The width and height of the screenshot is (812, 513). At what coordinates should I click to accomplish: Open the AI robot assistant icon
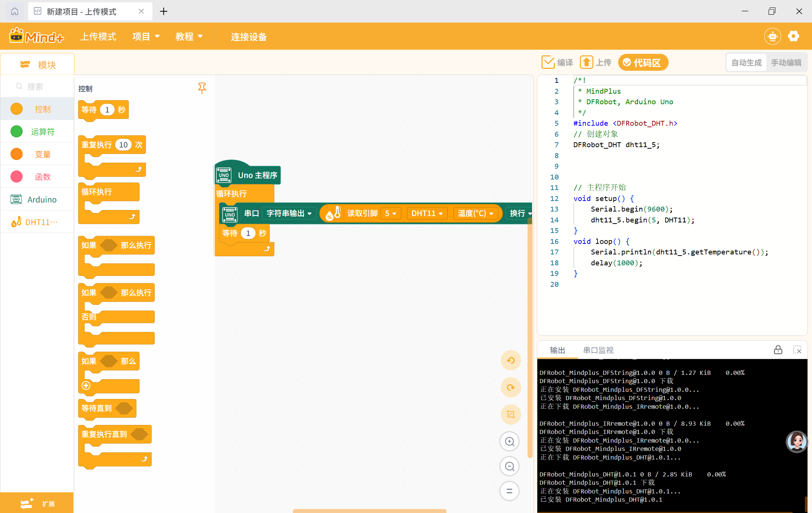pyautogui.click(x=772, y=37)
